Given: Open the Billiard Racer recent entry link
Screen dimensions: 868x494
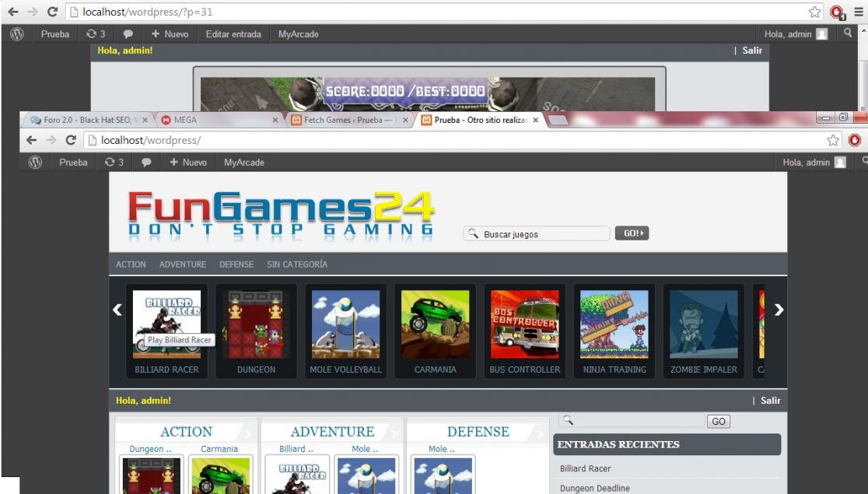Looking at the screenshot, I should tap(585, 468).
